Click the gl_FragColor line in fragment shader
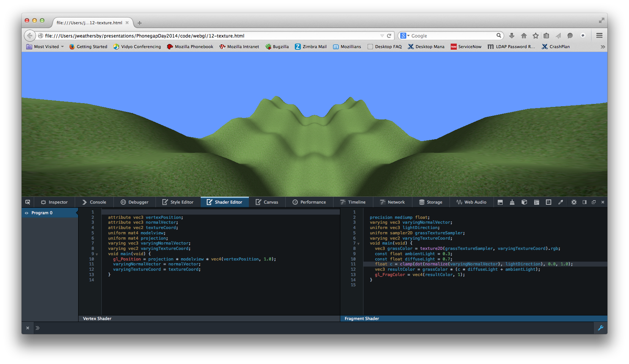629x364 pixels. click(x=420, y=275)
